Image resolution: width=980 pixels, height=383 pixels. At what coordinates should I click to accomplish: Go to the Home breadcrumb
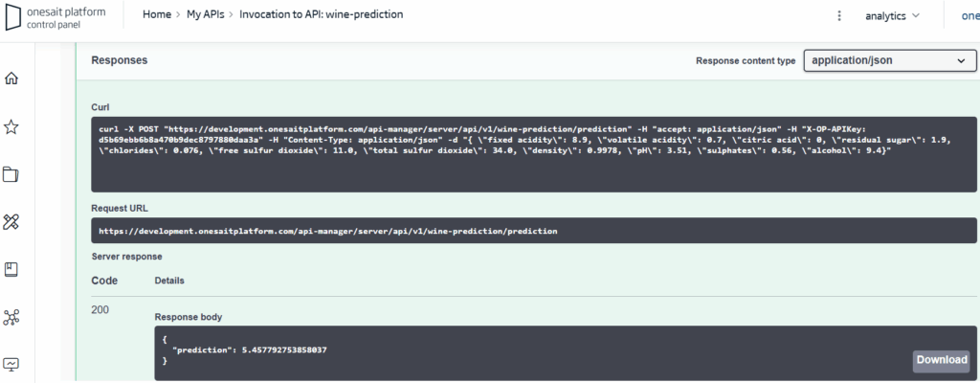point(157,15)
